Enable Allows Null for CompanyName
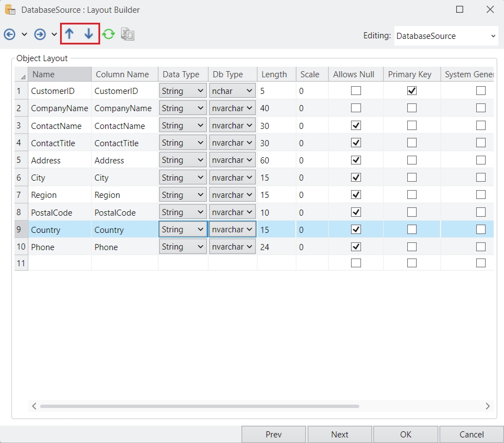 356,108
